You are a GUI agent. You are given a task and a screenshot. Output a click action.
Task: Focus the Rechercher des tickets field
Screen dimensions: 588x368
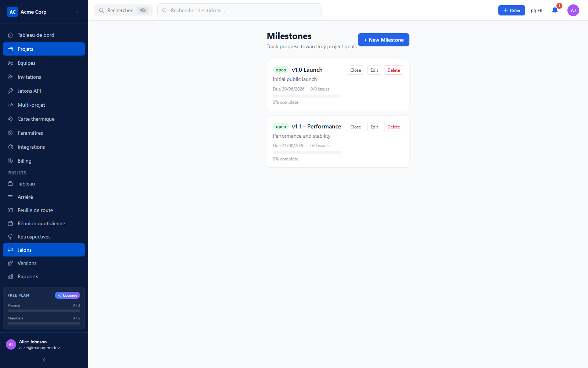pyautogui.click(x=240, y=10)
